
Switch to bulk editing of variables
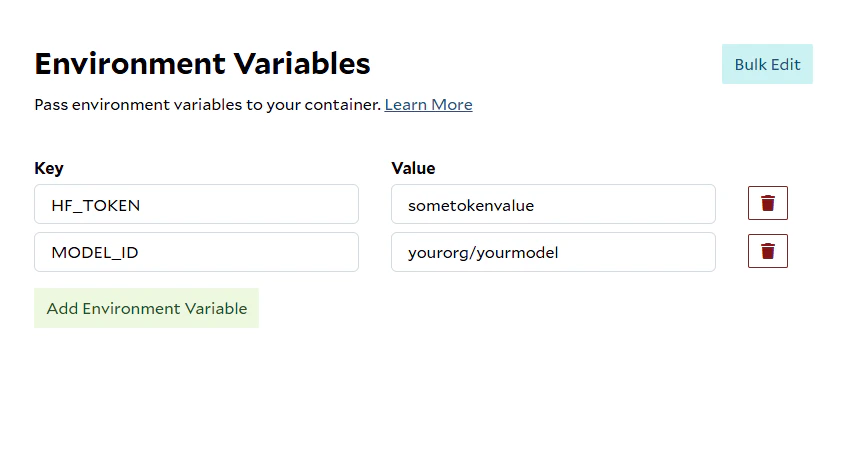point(767,64)
